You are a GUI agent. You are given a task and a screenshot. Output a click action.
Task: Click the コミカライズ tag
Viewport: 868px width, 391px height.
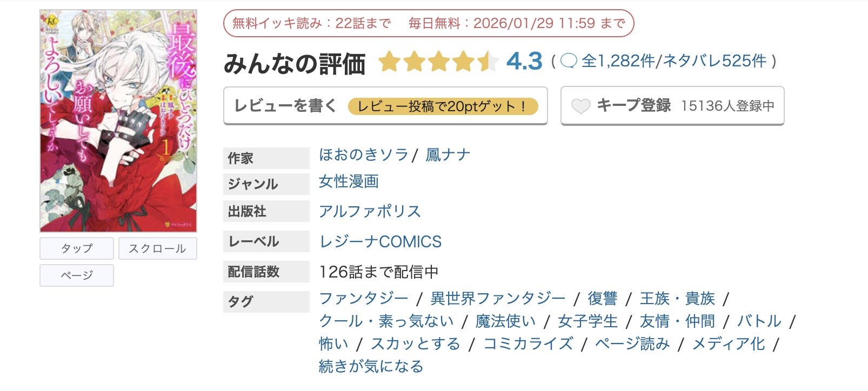point(529,343)
